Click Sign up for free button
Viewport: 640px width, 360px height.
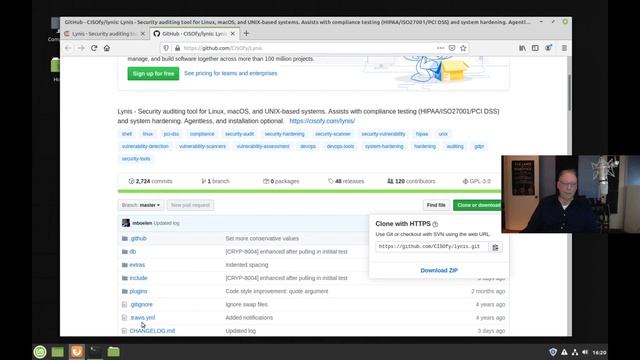point(153,73)
